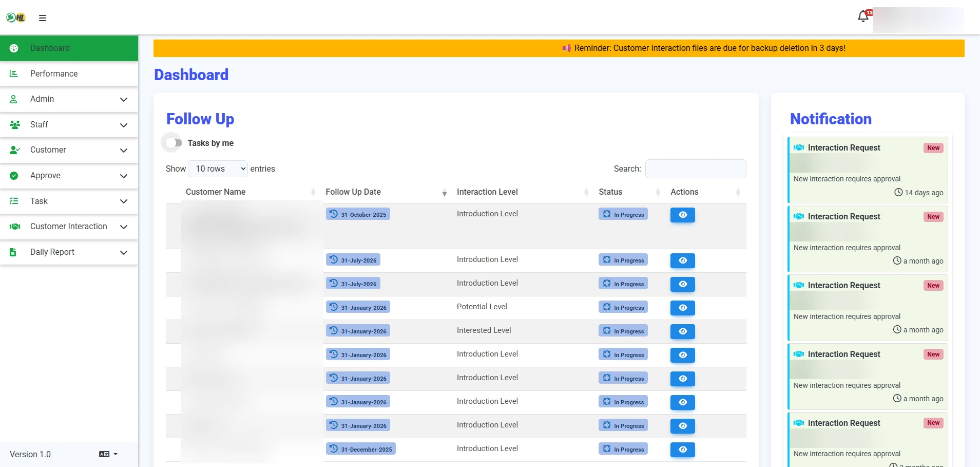Click the app logo in the header
Image resolution: width=980 pixels, height=467 pixels.
(16, 17)
